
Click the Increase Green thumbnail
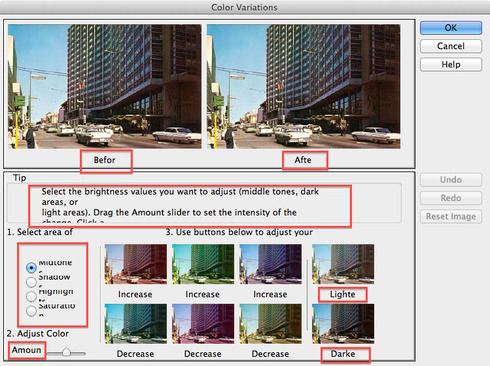[203, 264]
